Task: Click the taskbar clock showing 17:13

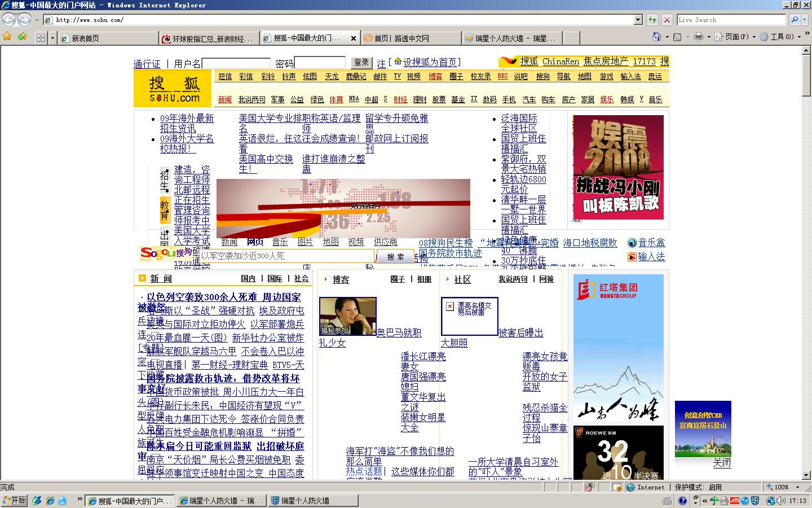Action: [798, 501]
